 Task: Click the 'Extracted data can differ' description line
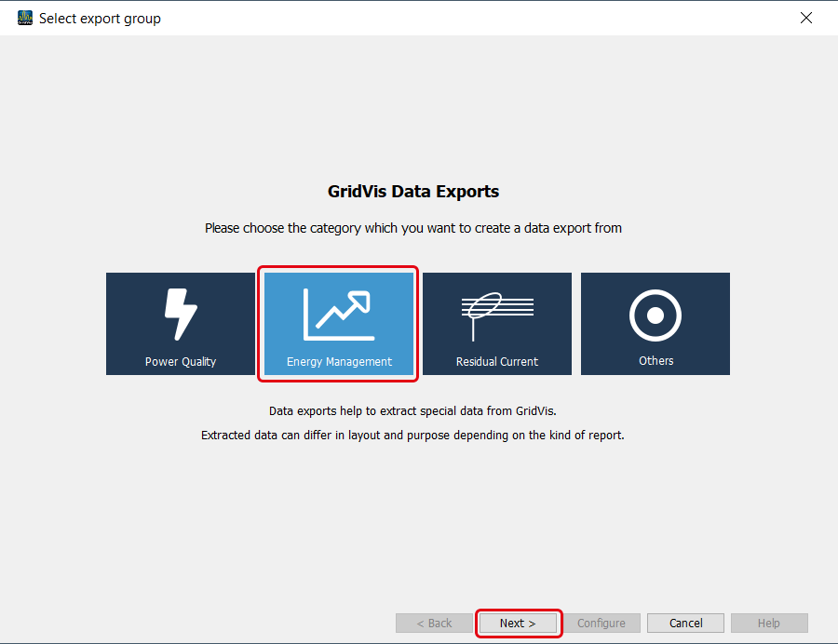(413, 435)
